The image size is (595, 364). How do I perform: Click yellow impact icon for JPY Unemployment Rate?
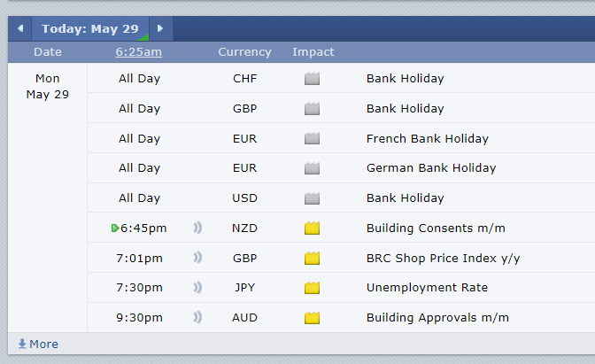(312, 288)
